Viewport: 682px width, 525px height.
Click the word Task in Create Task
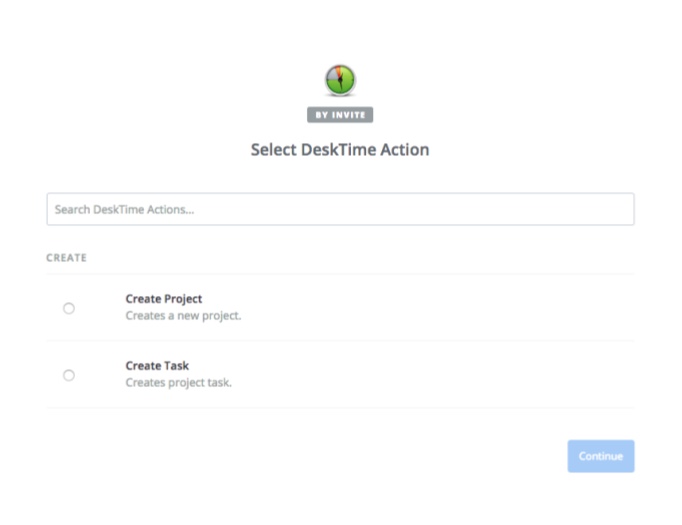point(176,366)
